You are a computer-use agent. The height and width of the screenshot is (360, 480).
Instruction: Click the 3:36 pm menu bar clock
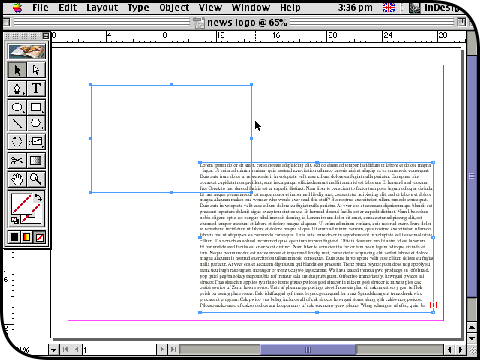tap(355, 7)
